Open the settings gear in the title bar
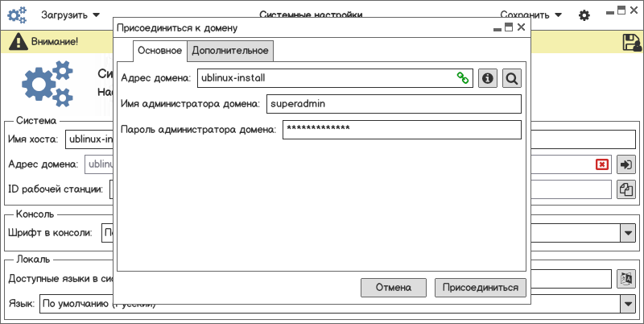 [x=584, y=15]
